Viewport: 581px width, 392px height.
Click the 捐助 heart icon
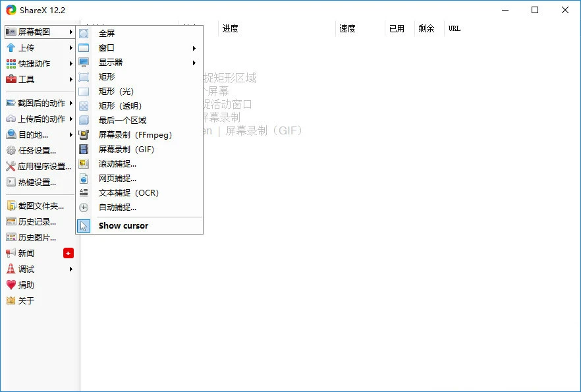[x=11, y=285]
